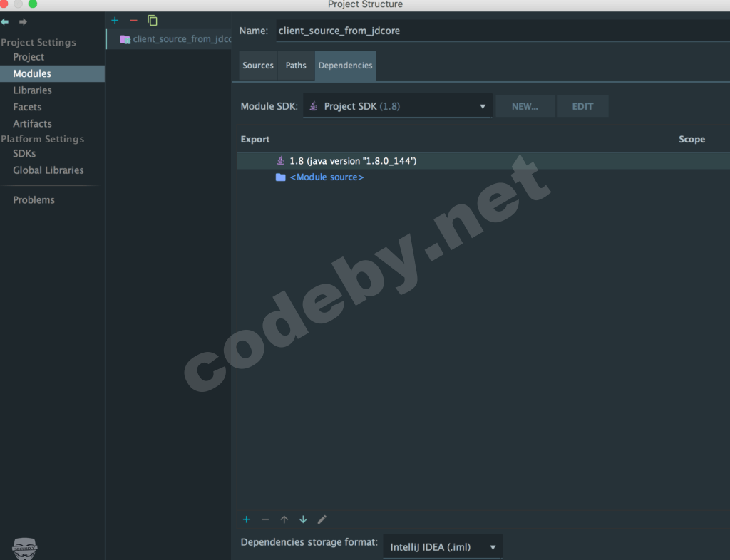The image size is (730, 560).
Task: Move dependency up with arrow icon
Action: coord(284,519)
